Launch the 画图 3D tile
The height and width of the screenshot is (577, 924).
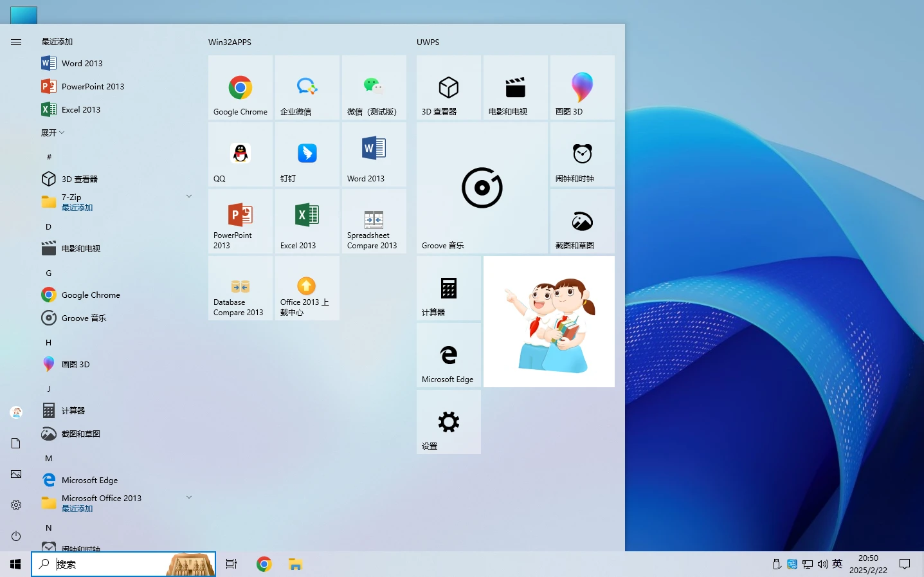click(582, 87)
